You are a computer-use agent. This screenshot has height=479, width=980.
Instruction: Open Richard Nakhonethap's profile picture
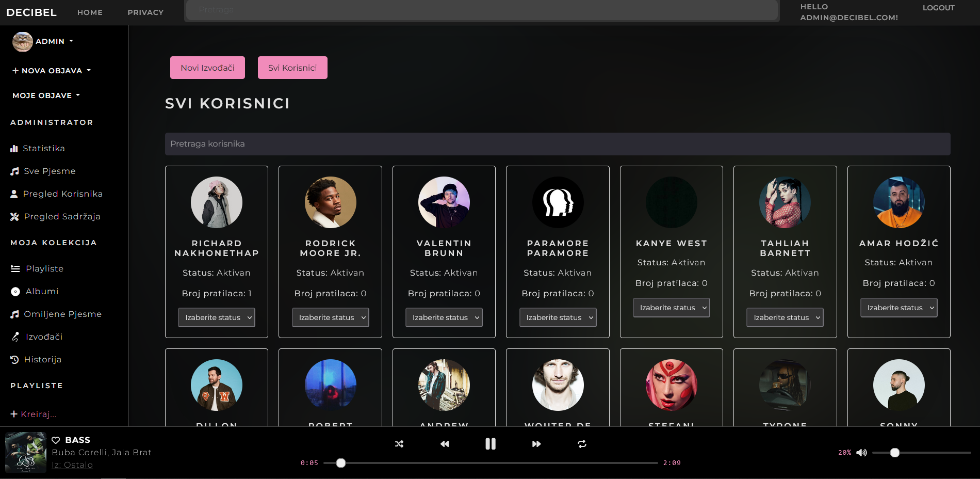[x=217, y=202]
